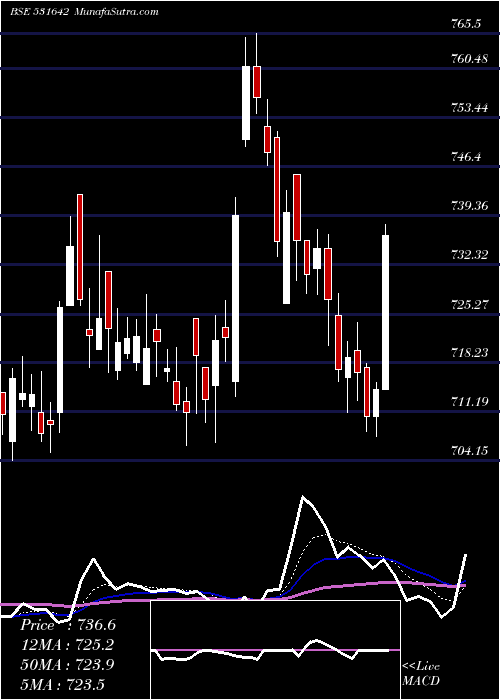Select the 739.36 price axis label
The image size is (500, 700).
[469, 206]
